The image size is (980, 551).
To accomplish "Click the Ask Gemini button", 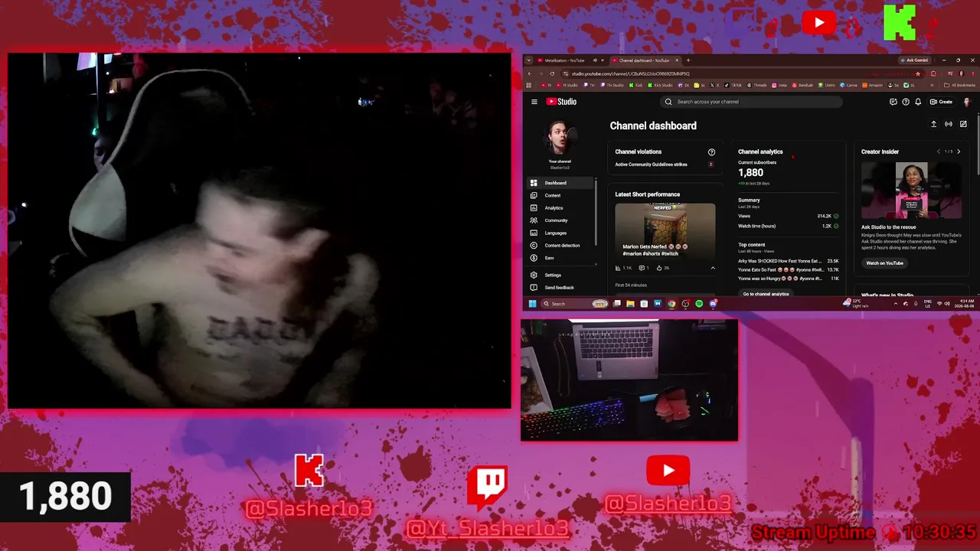I will 915,60.
